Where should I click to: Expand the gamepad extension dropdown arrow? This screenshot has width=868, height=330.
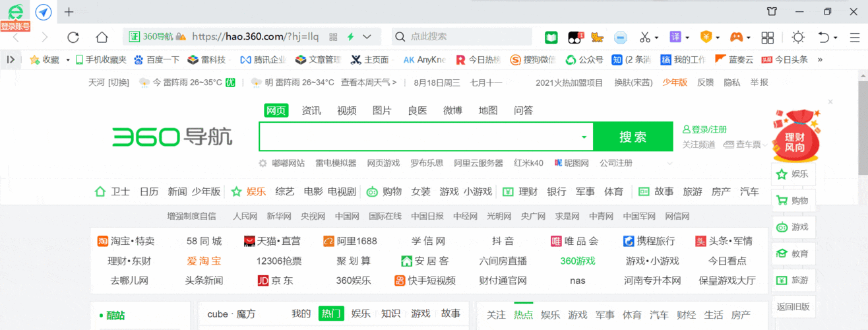coord(749,38)
